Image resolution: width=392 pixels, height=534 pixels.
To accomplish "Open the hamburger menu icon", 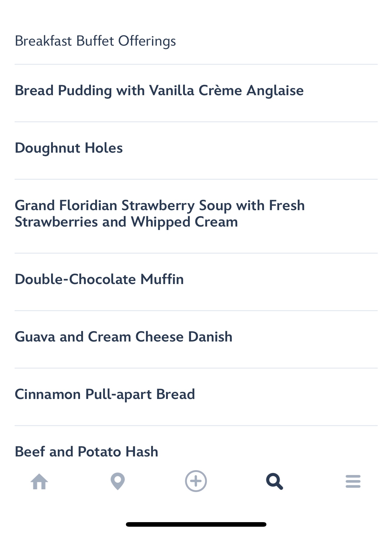I will click(353, 482).
